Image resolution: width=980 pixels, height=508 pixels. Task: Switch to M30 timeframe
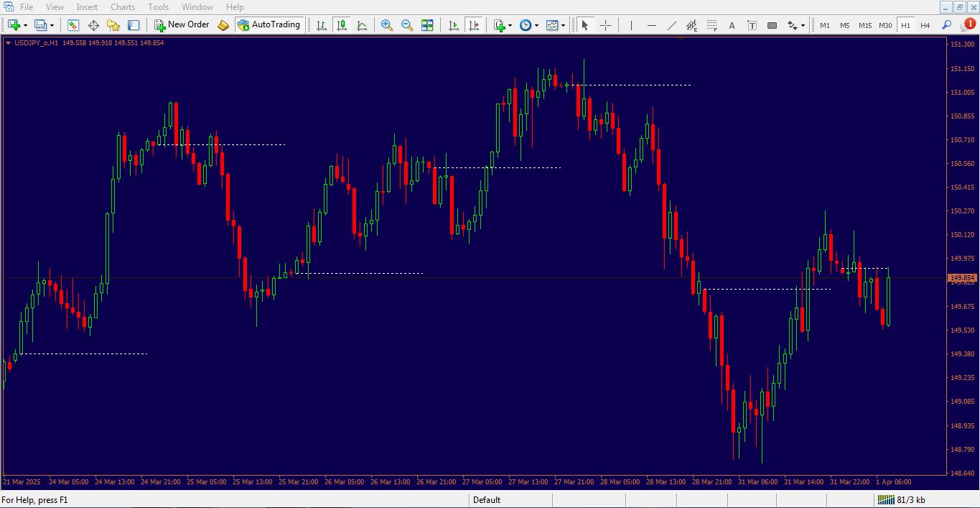[x=885, y=25]
